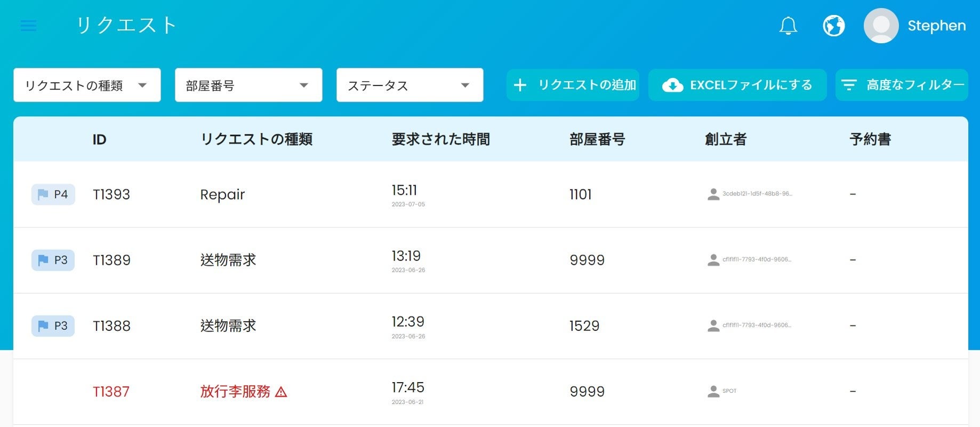Export with EXCELファイルにする button
980x427 pixels.
[x=737, y=85]
